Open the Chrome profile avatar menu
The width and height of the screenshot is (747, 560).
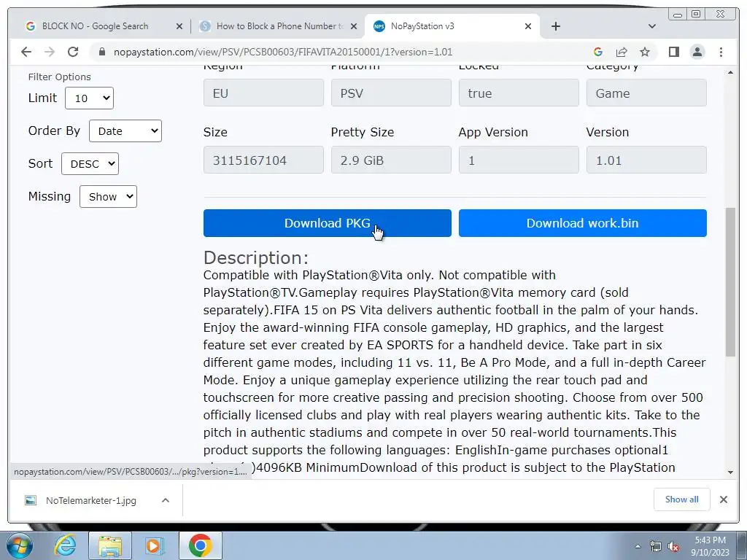(697, 52)
